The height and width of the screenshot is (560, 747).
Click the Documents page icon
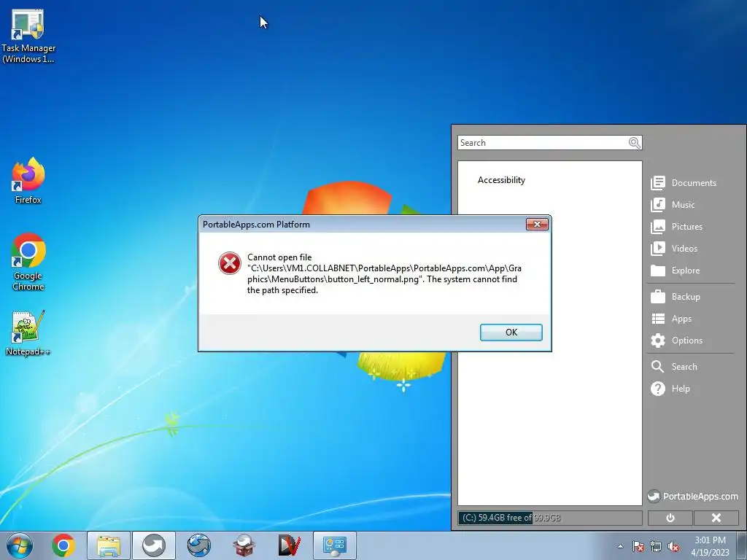(x=658, y=183)
